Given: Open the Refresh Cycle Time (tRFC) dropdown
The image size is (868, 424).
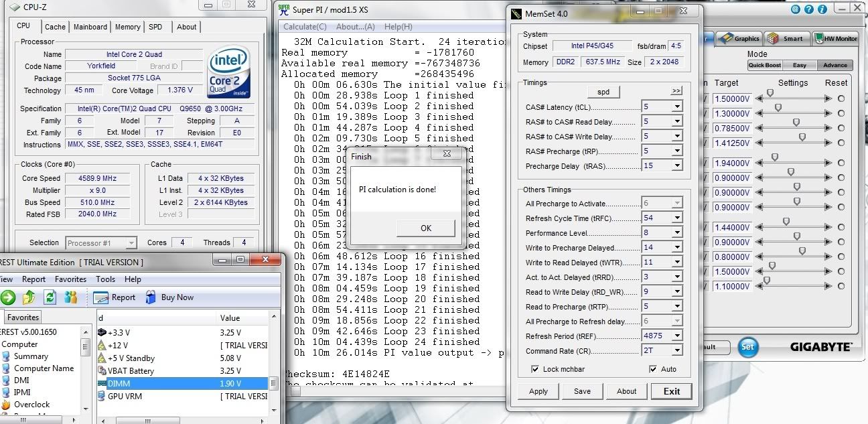Looking at the screenshot, I should click(677, 218).
